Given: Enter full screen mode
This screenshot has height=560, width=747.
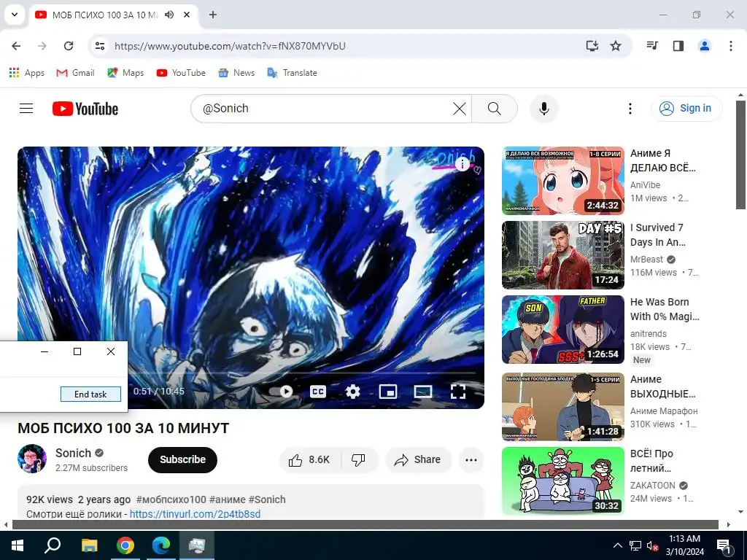Looking at the screenshot, I should tap(458, 392).
